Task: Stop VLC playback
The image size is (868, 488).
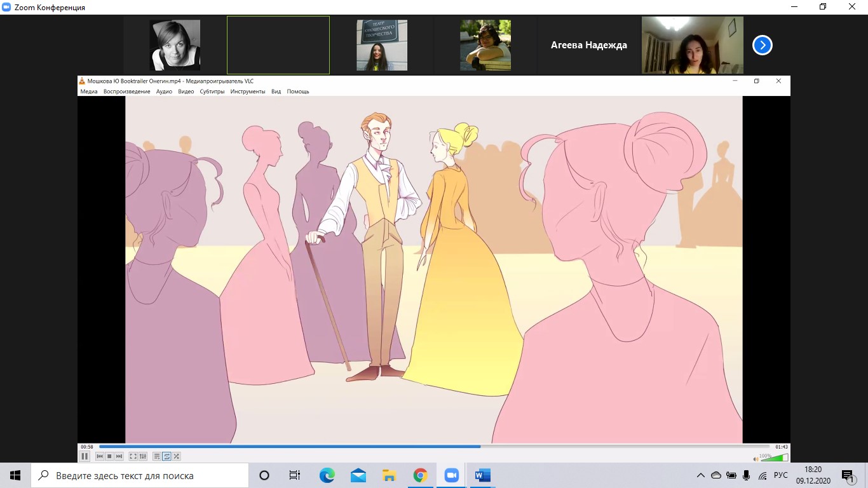Action: pos(109,456)
